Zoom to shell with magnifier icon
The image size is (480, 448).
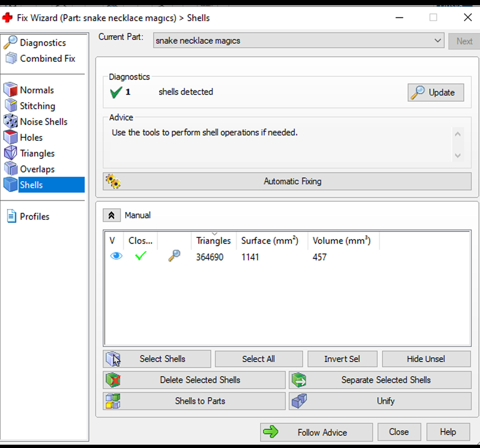[174, 256]
